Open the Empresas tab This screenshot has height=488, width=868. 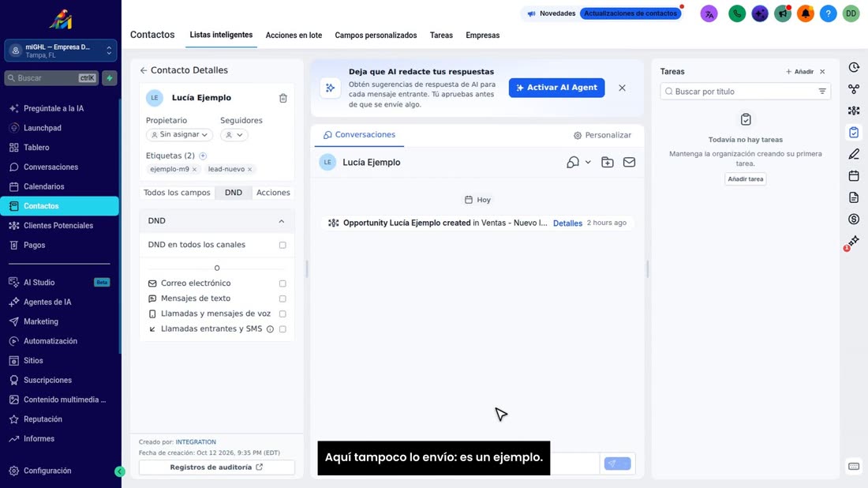pos(482,36)
